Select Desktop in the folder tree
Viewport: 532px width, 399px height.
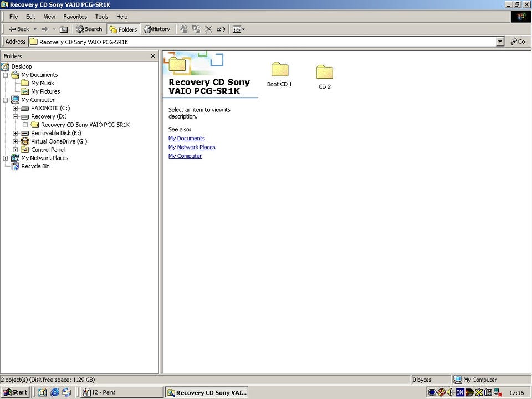tap(22, 66)
